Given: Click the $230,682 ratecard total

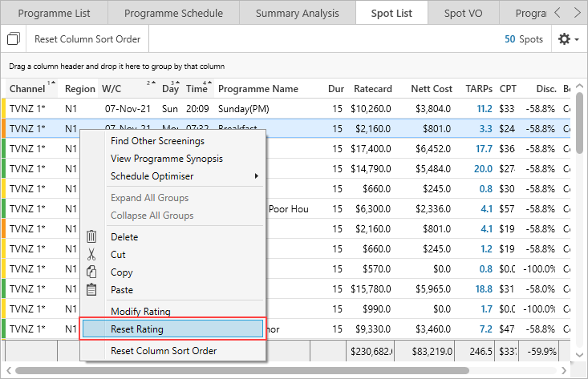Looking at the screenshot, I should [371, 351].
